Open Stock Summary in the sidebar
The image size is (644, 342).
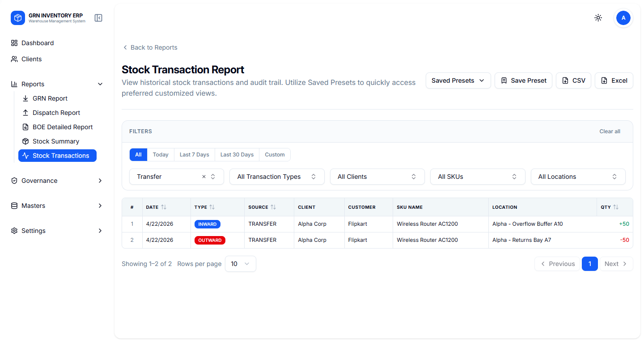click(x=55, y=141)
